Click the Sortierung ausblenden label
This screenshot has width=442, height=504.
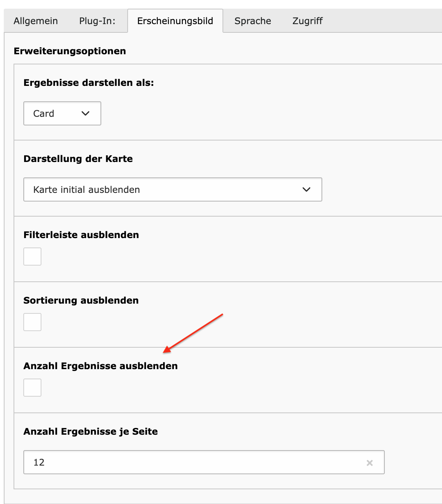click(81, 300)
